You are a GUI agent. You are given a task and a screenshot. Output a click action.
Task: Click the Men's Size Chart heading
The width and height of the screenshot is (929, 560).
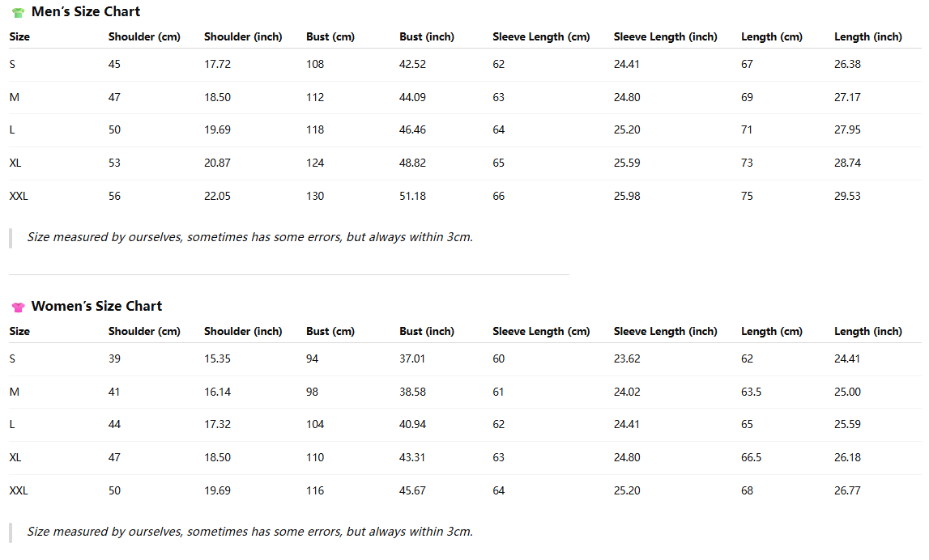pyautogui.click(x=85, y=11)
